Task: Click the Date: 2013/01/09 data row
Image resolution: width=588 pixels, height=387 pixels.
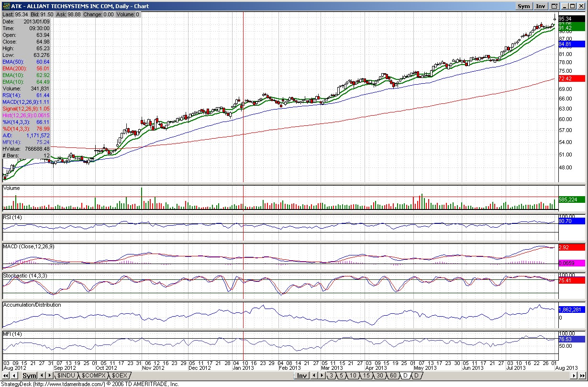Action: pos(26,22)
